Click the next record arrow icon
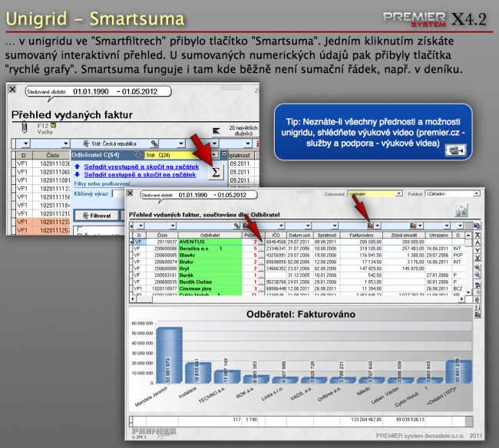The height and width of the screenshot is (448, 499). (x=478, y=250)
